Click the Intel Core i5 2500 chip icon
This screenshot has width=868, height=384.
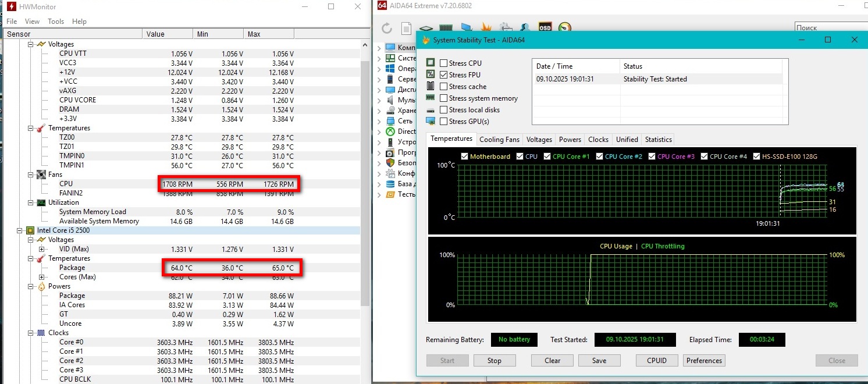click(x=30, y=230)
